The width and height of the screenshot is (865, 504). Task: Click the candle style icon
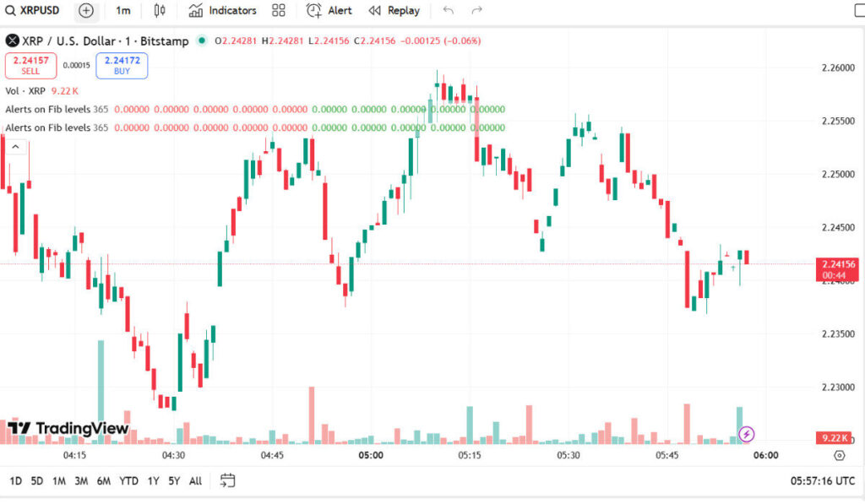(x=159, y=11)
